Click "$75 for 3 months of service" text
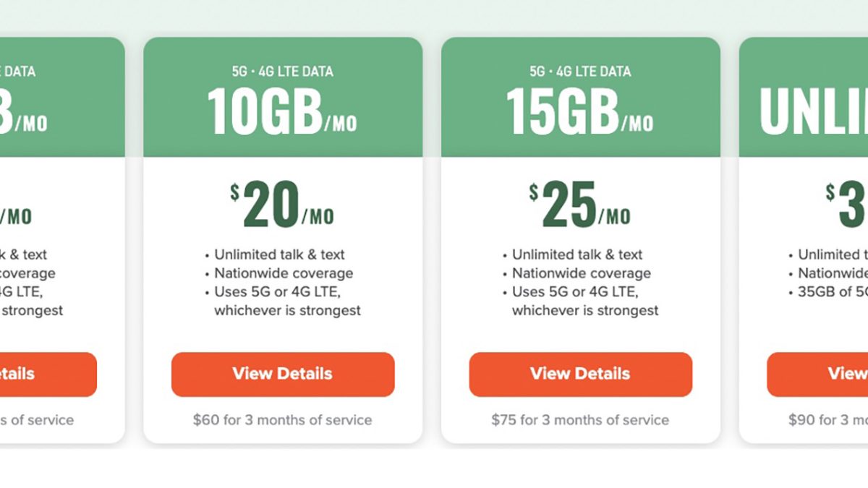The image size is (868, 488). tap(580, 420)
